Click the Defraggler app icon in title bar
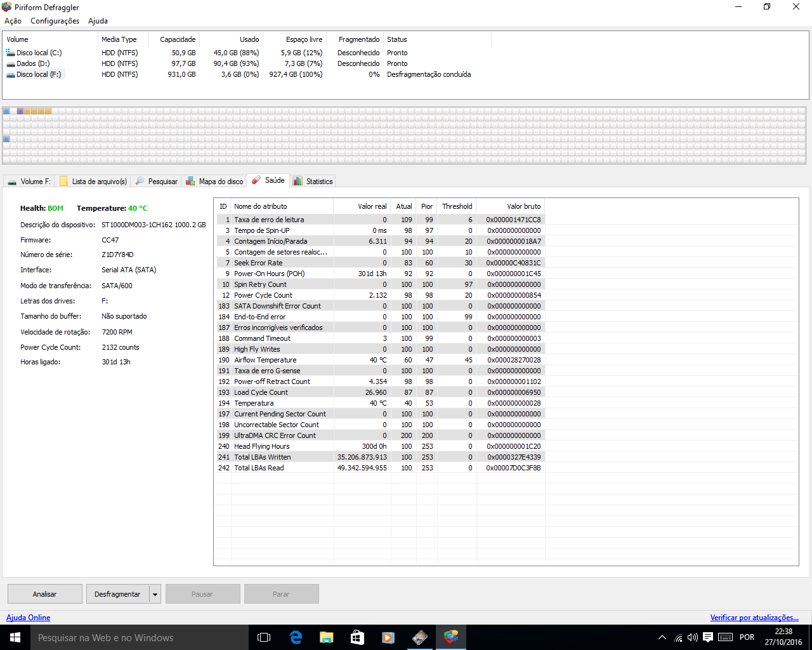Screen dimensions: 812x650 [7, 7]
